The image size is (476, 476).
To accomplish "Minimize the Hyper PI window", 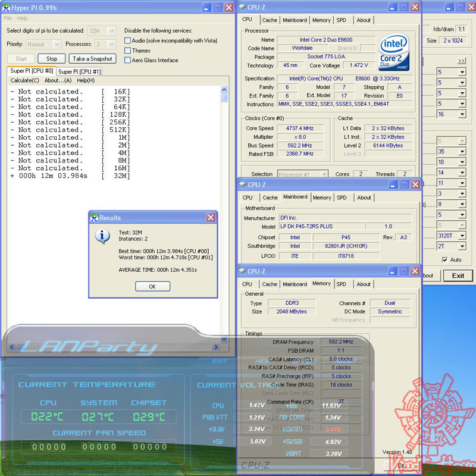I will coord(206,8).
